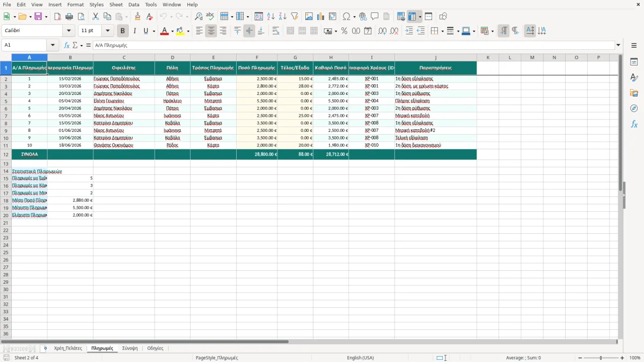Toggle Bold formatting

click(x=122, y=31)
